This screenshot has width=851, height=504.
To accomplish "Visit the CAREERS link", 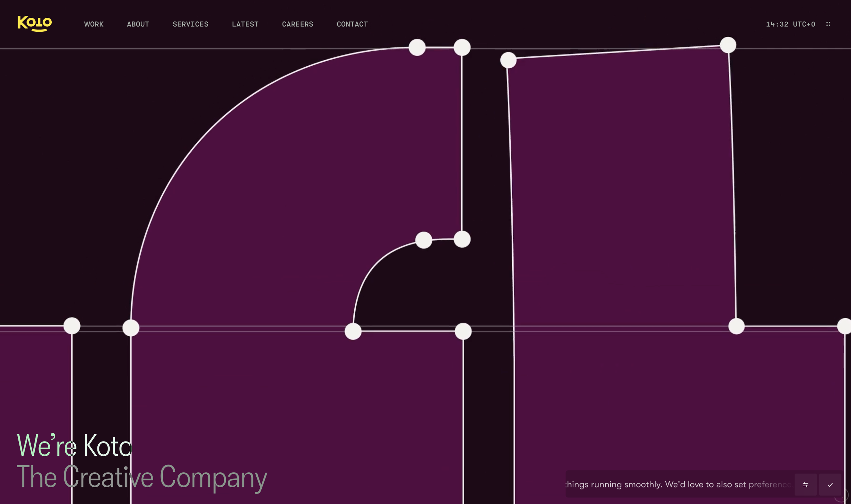I will pos(297,24).
